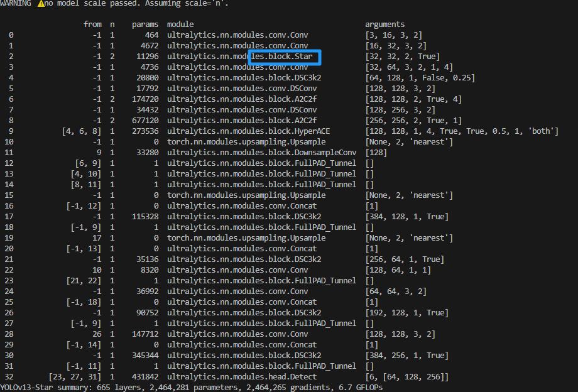Click params value 90752

coord(148,313)
